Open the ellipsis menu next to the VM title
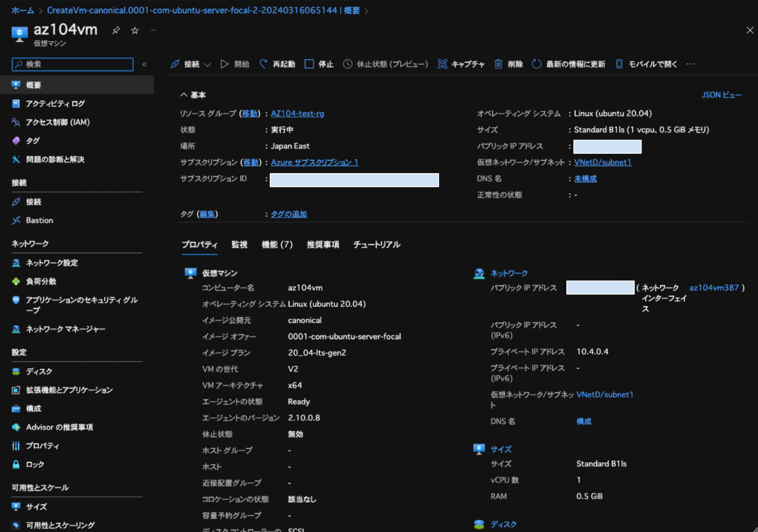 (154, 30)
